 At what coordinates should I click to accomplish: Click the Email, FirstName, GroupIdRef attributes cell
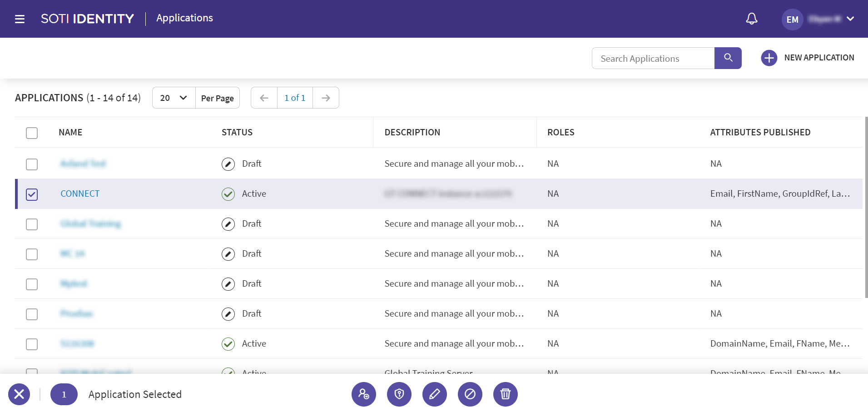click(x=780, y=194)
